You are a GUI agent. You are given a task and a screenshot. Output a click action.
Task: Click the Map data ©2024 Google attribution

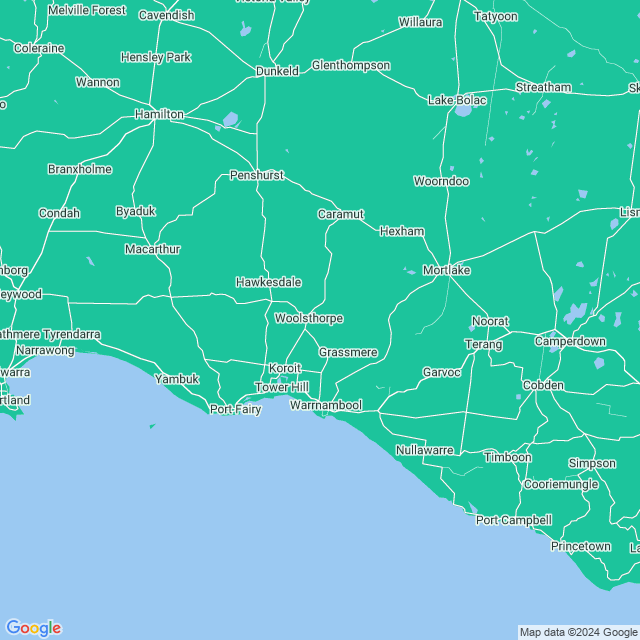580,632
